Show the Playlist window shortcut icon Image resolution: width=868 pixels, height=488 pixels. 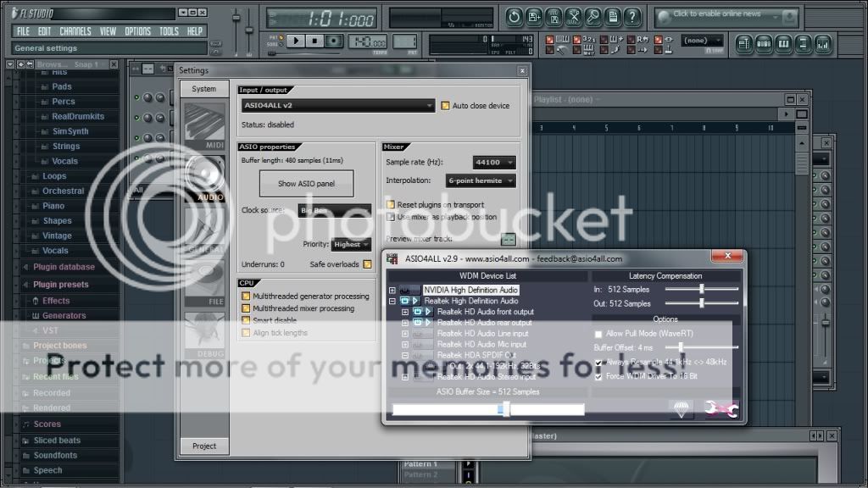[743, 44]
